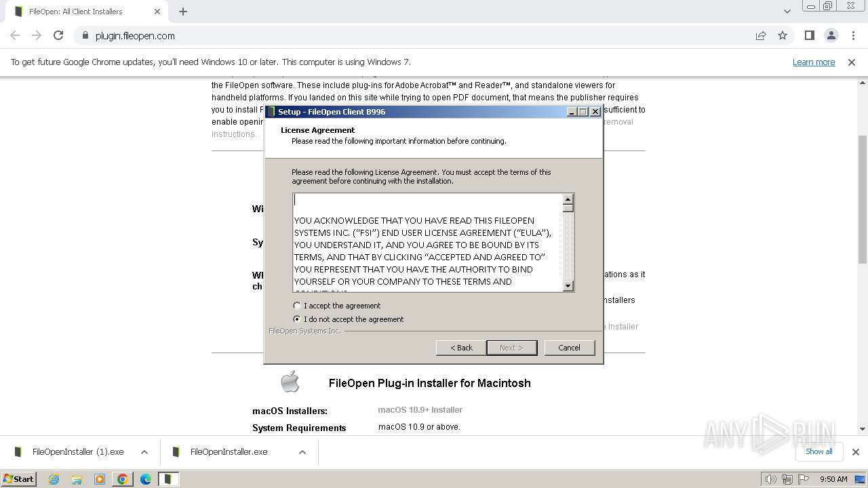Click scroll-up arrow of license text box

point(568,199)
